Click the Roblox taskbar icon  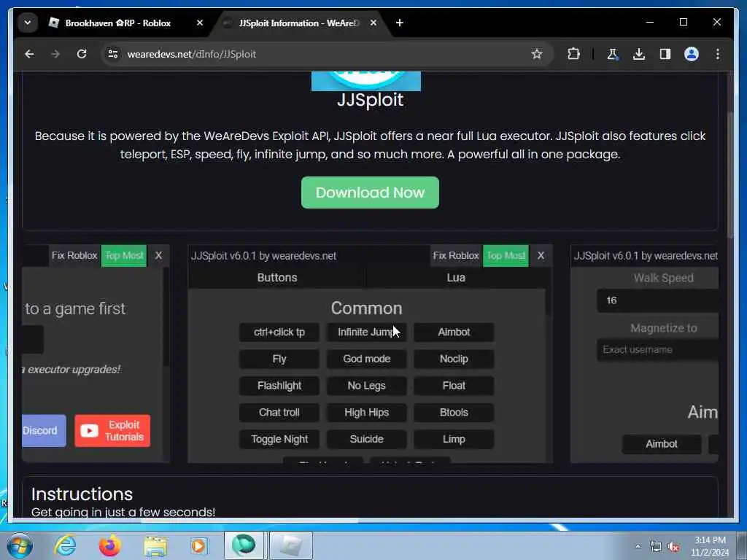point(291,545)
